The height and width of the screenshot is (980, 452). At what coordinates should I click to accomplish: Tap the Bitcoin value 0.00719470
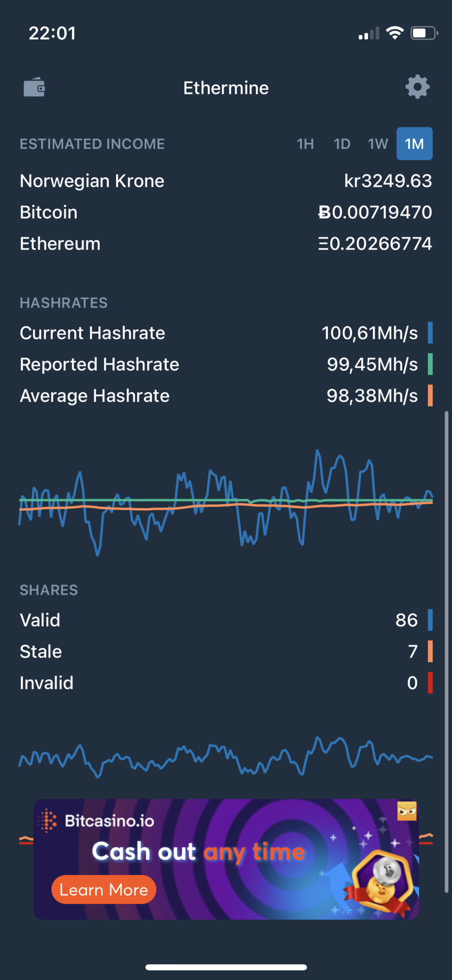[375, 212]
